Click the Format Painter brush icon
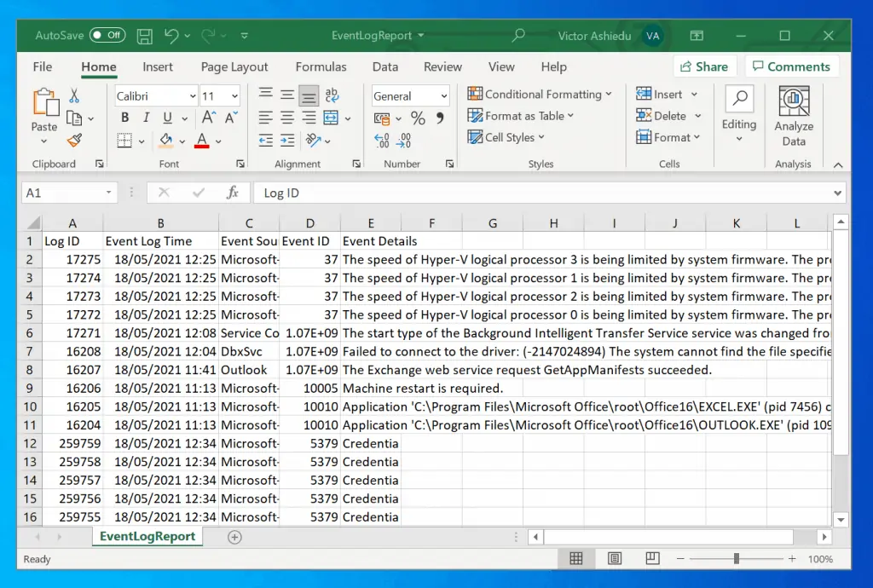The image size is (873, 588). point(74,141)
